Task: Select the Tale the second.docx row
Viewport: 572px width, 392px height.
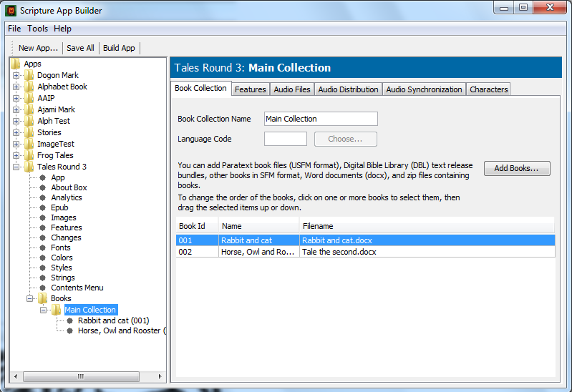Action: point(366,252)
